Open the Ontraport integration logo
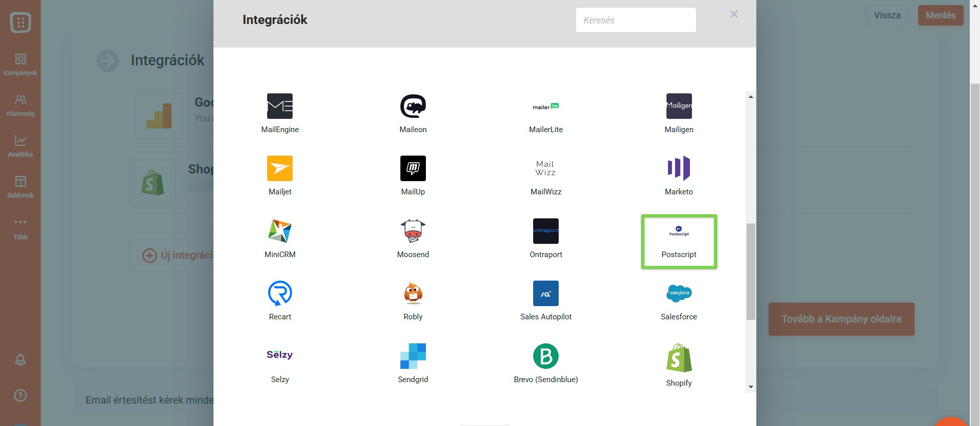The height and width of the screenshot is (426, 980). [546, 231]
